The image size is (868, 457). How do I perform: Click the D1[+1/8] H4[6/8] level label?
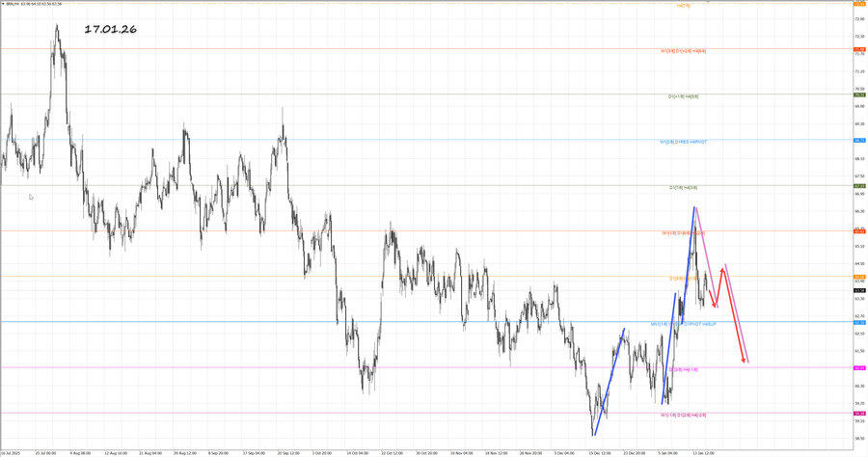pos(683,96)
